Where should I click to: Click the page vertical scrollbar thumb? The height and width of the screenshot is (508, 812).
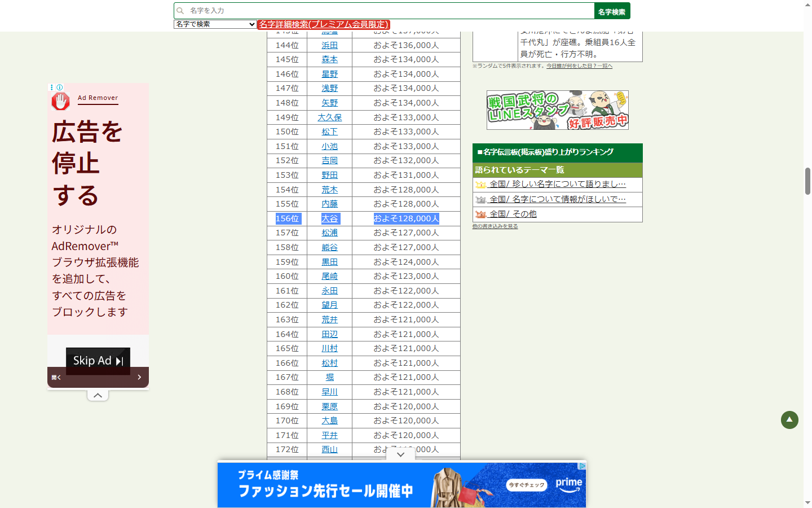tap(807, 181)
